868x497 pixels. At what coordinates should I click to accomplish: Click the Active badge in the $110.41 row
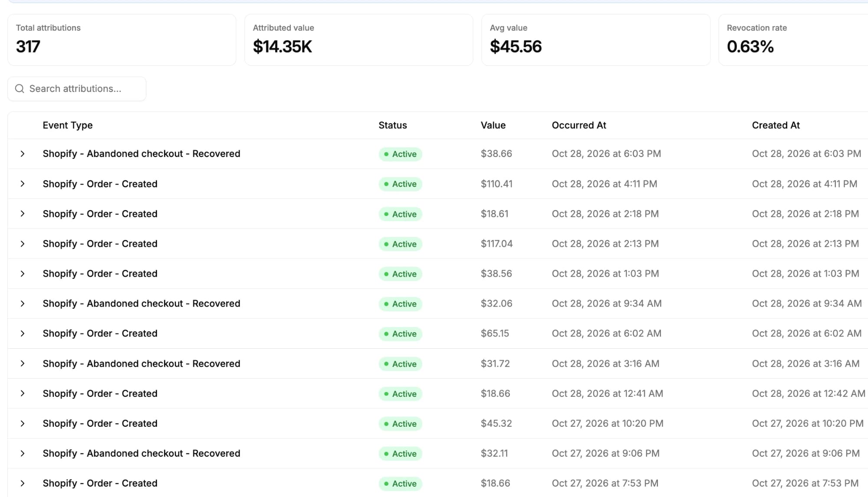(400, 184)
